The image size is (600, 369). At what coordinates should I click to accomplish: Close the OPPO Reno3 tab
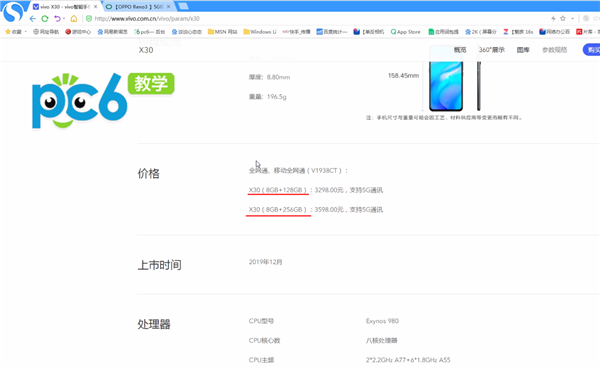pos(168,7)
